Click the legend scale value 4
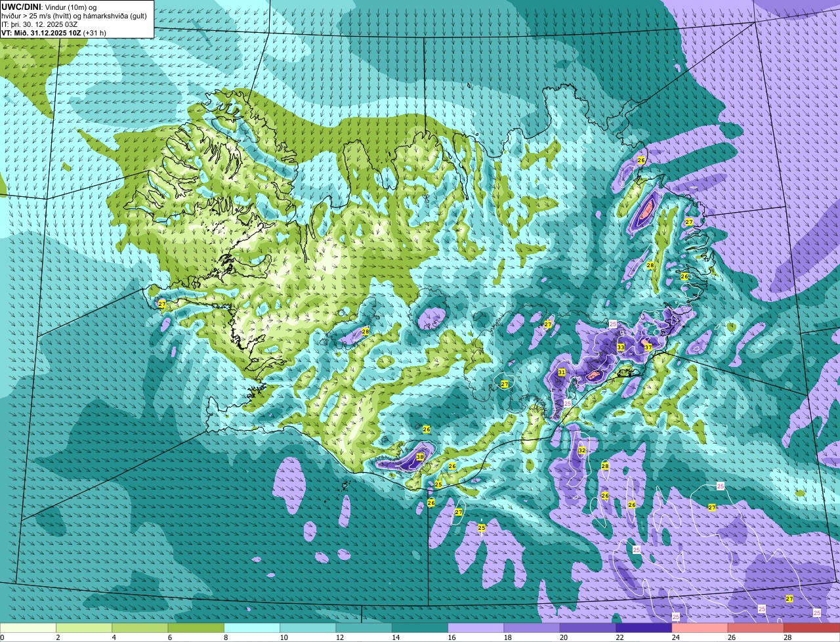Screen dimensions: 840x642 [114, 637]
